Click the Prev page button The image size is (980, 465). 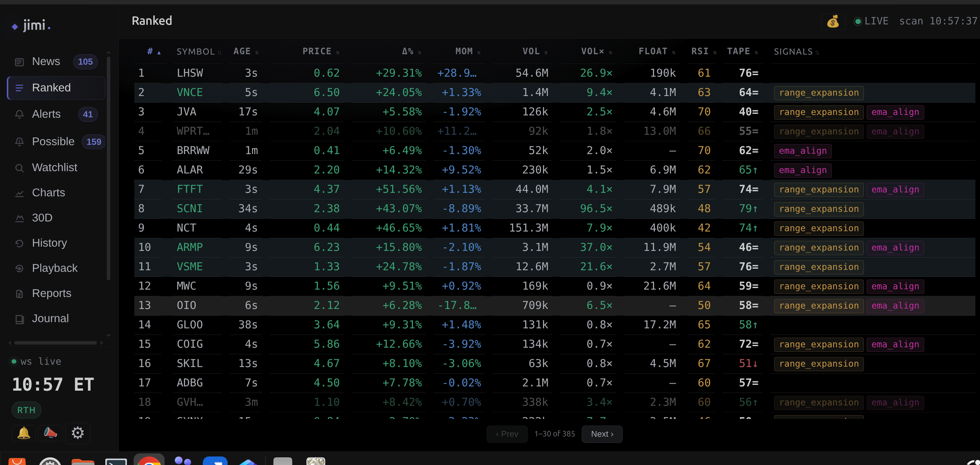click(x=507, y=434)
